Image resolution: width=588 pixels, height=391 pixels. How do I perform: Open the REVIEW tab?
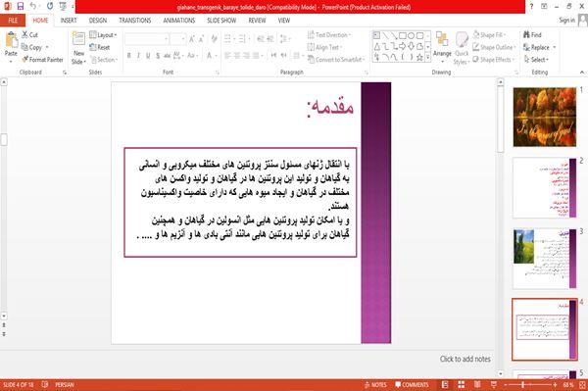pos(257,21)
